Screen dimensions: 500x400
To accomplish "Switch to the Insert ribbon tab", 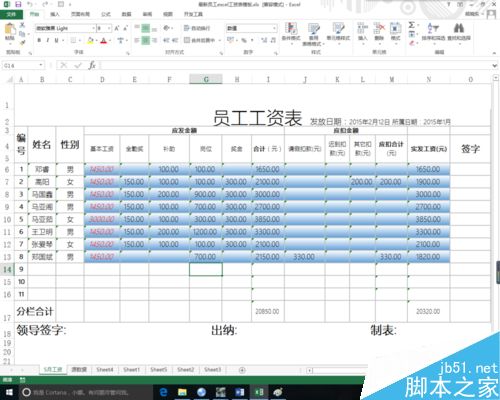I will pos(55,14).
